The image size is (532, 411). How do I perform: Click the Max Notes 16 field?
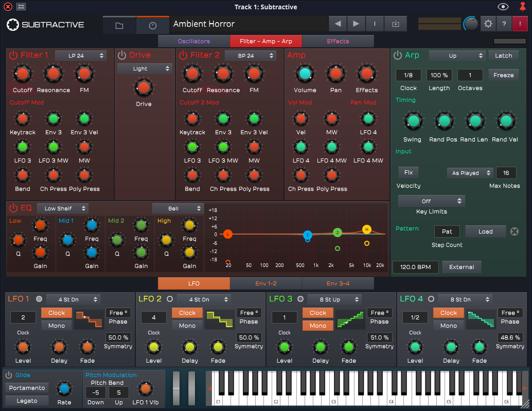click(506, 173)
